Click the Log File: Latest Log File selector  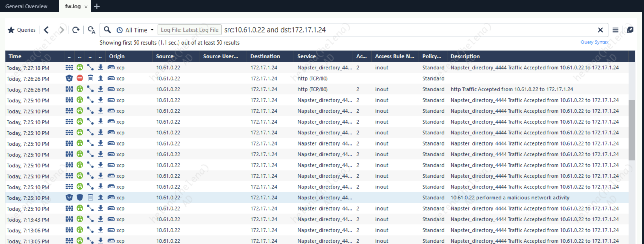coord(189,30)
